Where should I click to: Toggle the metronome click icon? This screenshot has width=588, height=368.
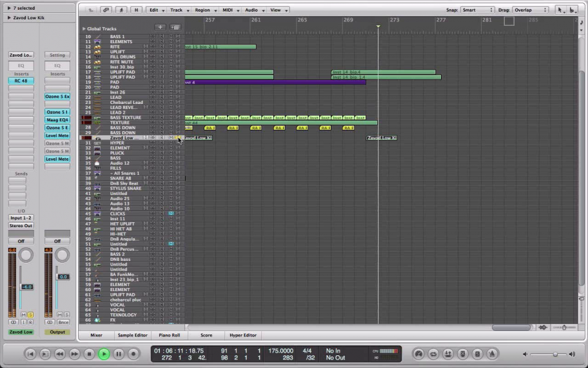[492, 354]
